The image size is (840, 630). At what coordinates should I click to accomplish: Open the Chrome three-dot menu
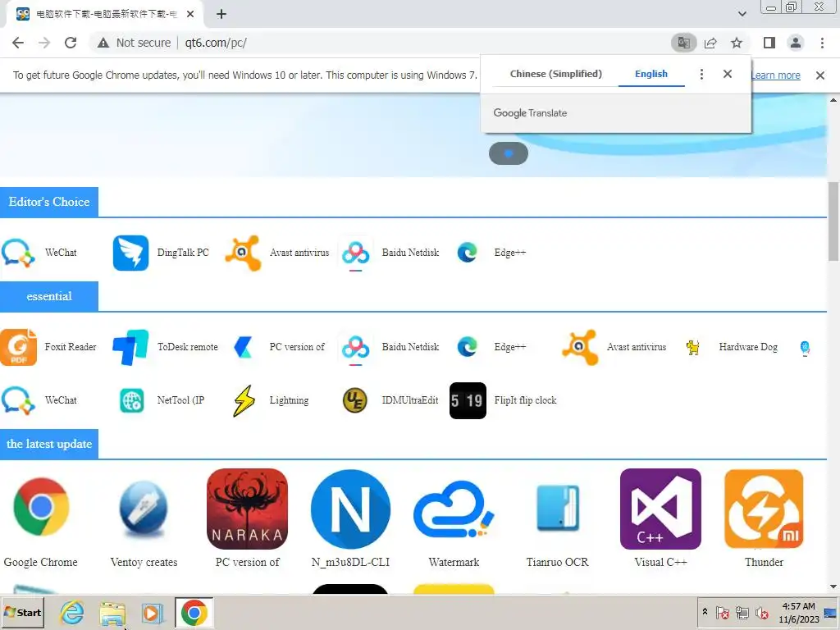tap(822, 43)
